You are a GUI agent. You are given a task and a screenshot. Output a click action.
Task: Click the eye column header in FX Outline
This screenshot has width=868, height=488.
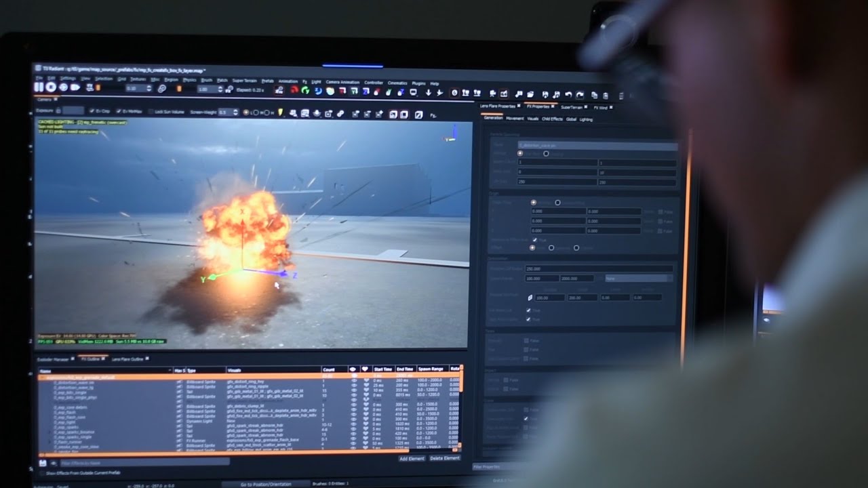coord(353,369)
